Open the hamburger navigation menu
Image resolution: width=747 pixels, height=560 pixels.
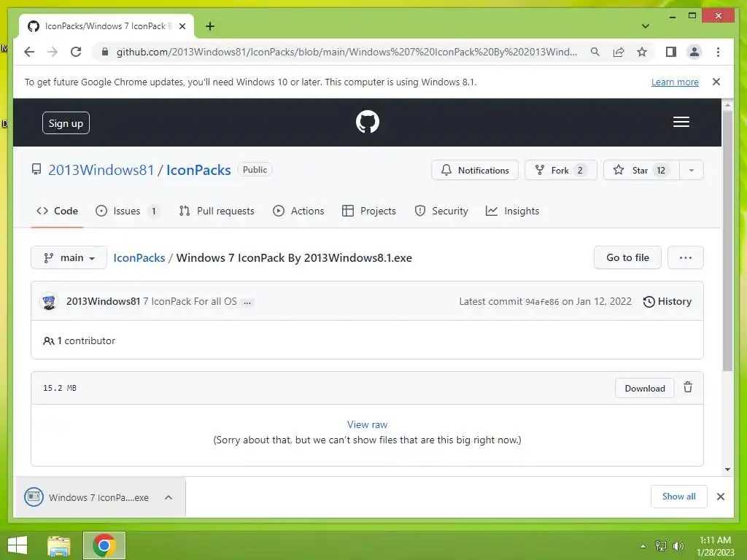pyautogui.click(x=681, y=122)
